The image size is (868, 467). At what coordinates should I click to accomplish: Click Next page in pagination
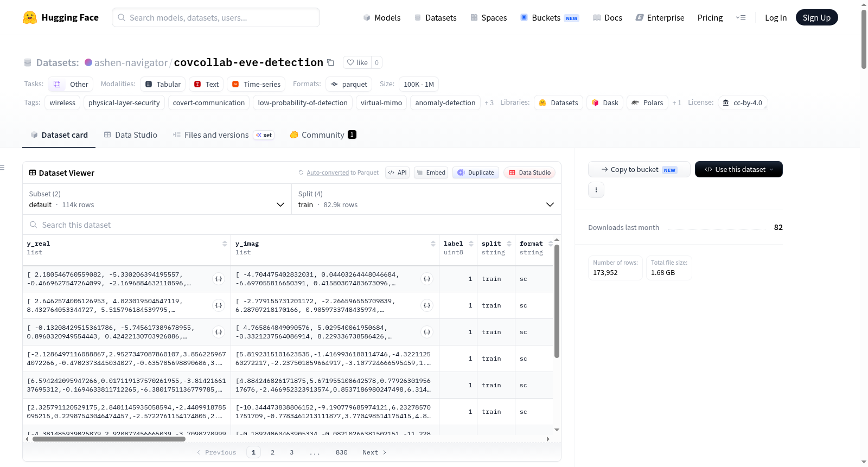(x=375, y=452)
